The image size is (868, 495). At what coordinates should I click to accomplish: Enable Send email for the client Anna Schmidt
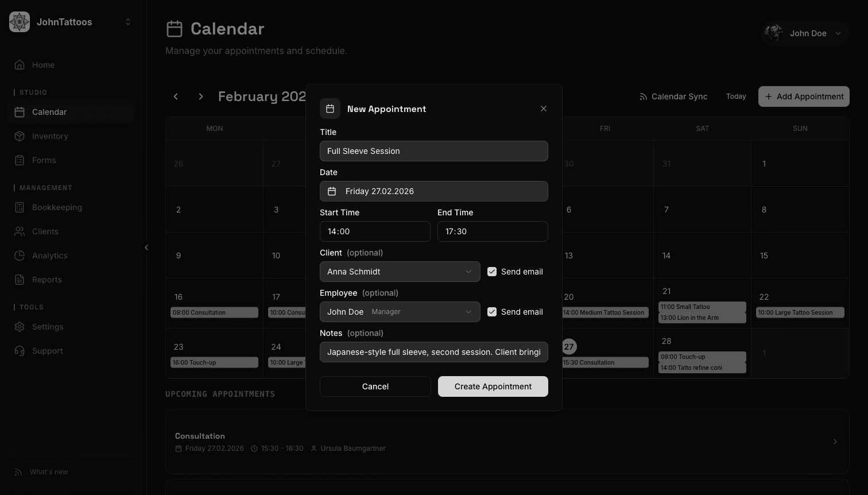point(492,271)
